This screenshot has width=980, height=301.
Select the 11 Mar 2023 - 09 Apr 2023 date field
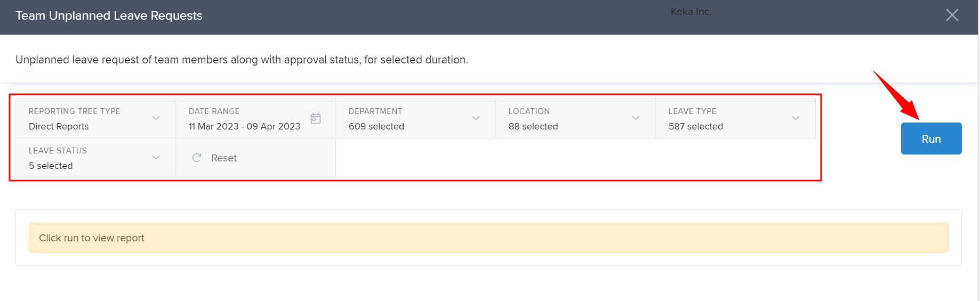point(244,126)
